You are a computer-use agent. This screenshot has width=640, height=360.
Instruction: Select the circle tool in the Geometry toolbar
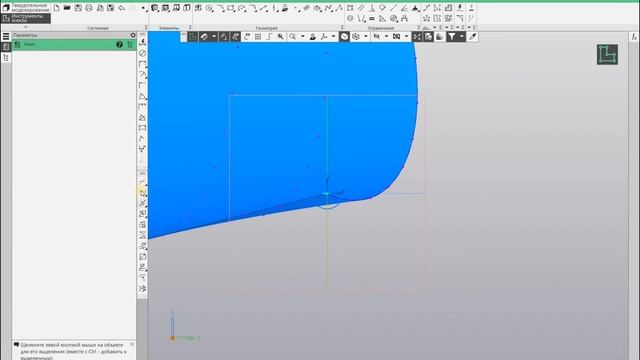(x=209, y=8)
